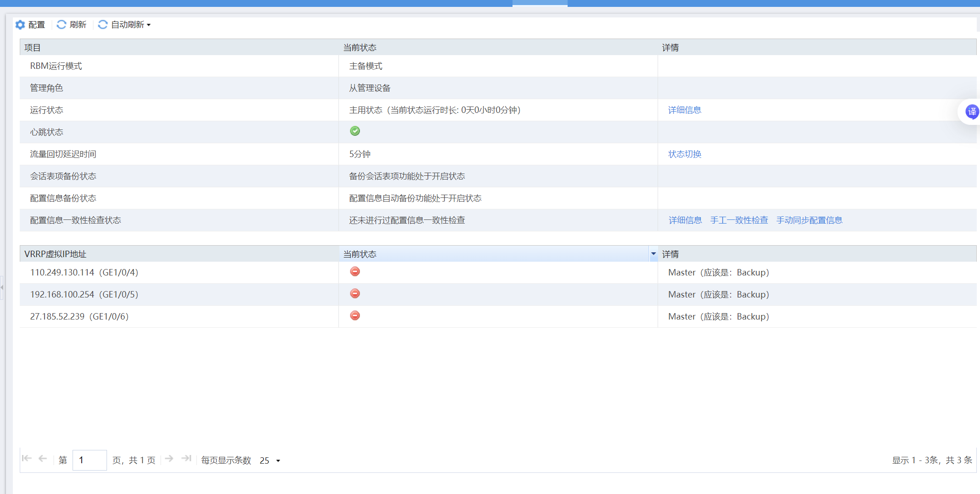Click the VRRP 详情 column header
The width and height of the screenshot is (980, 494).
pyautogui.click(x=817, y=254)
